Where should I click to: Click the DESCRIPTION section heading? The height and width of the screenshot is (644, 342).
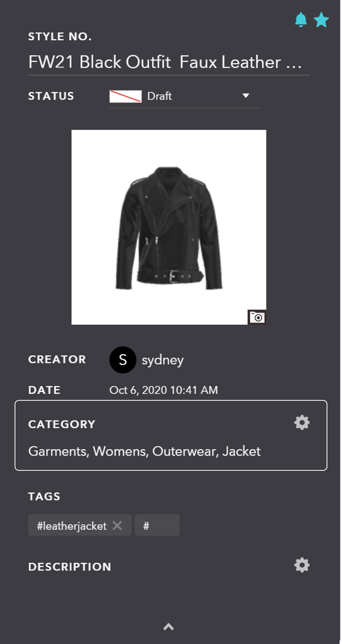pyautogui.click(x=70, y=567)
